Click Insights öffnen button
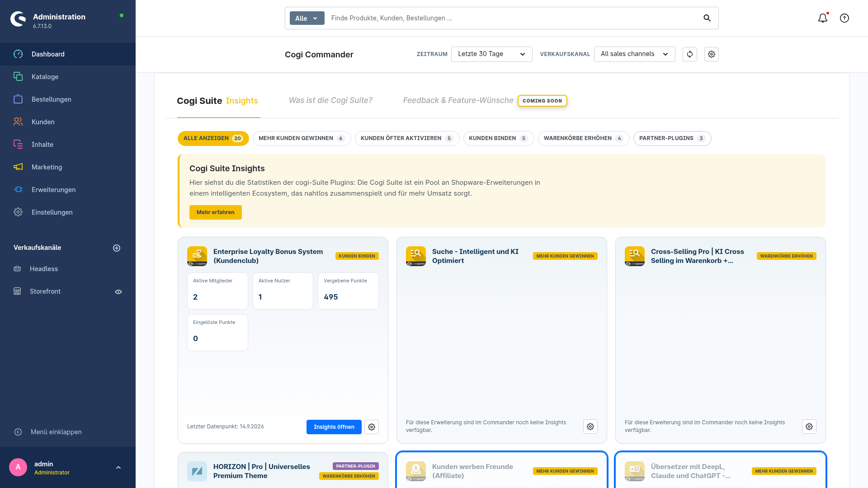The width and height of the screenshot is (868, 488). coord(334,427)
